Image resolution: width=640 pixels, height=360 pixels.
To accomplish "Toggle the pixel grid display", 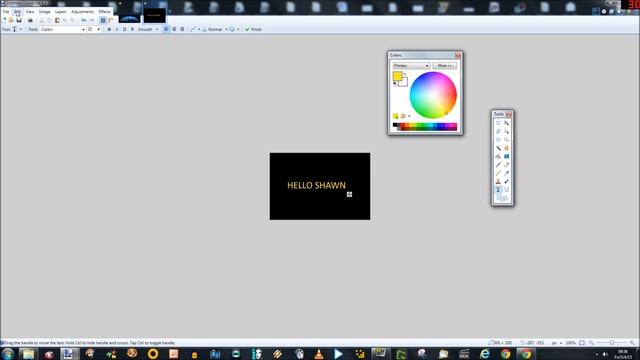I will [103, 20].
